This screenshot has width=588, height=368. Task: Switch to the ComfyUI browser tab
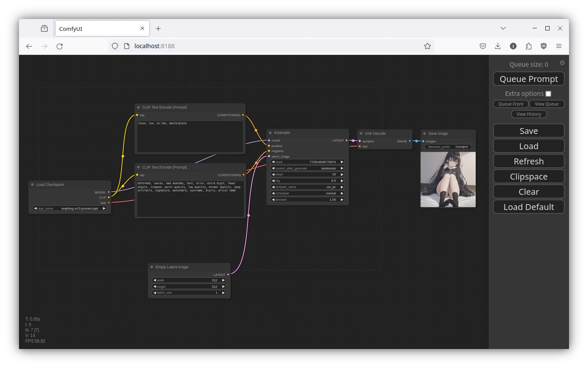click(x=97, y=29)
